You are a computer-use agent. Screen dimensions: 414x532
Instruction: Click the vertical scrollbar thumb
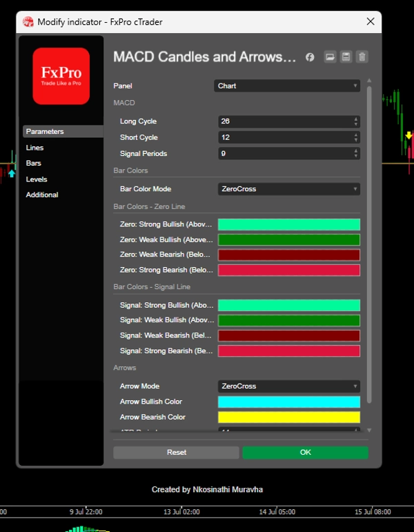[x=369, y=244]
